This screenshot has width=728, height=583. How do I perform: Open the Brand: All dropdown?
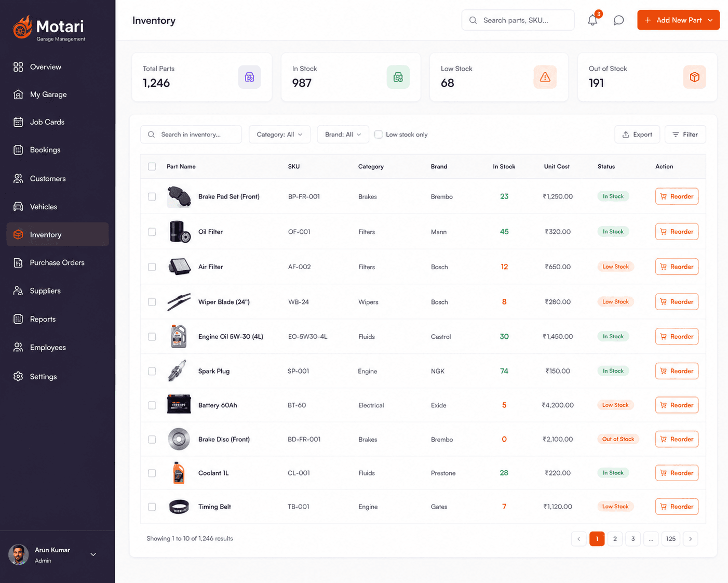coord(343,135)
